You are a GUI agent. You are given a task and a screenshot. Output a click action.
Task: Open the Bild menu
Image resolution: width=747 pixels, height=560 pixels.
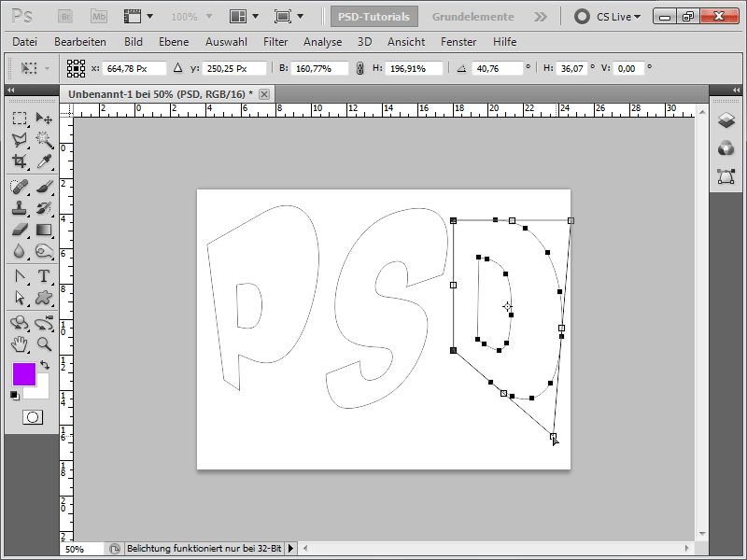(134, 42)
